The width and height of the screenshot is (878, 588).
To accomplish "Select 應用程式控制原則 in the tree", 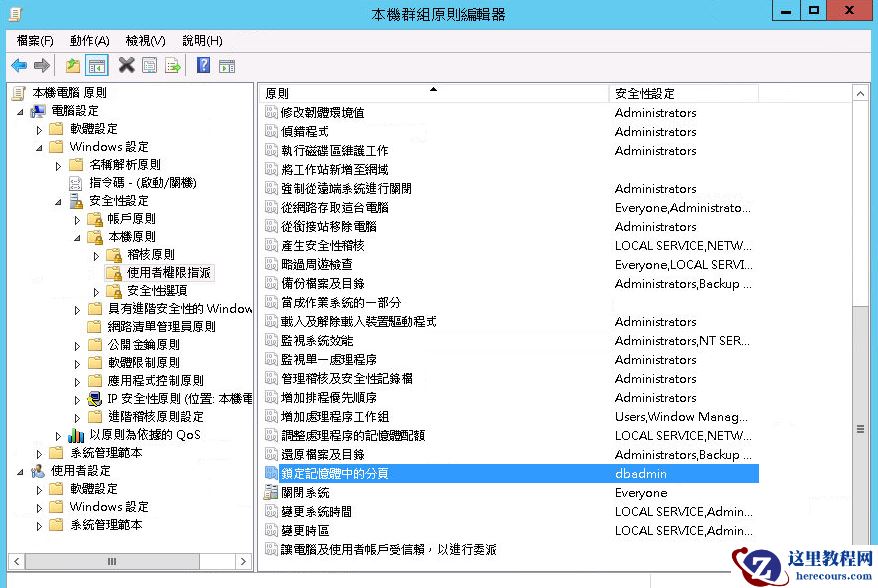I will (x=156, y=381).
